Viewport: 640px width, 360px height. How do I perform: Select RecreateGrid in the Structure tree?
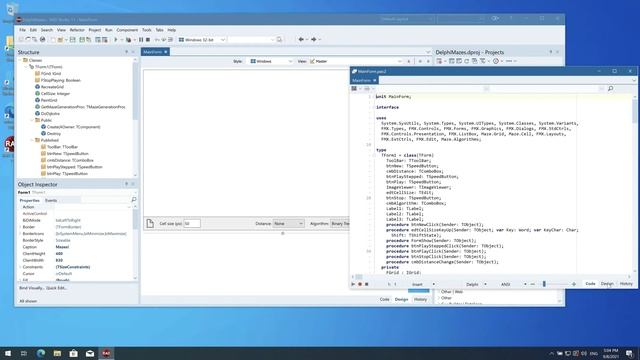click(x=52, y=87)
